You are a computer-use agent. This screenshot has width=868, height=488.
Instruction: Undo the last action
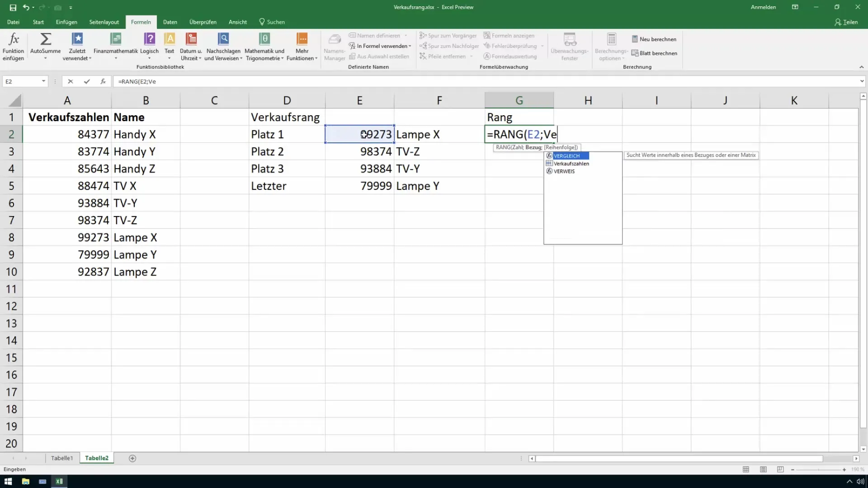(x=26, y=7)
